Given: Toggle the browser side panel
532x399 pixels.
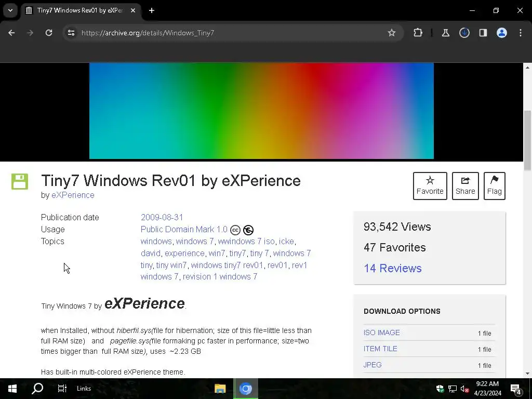Looking at the screenshot, I should click(483, 33).
